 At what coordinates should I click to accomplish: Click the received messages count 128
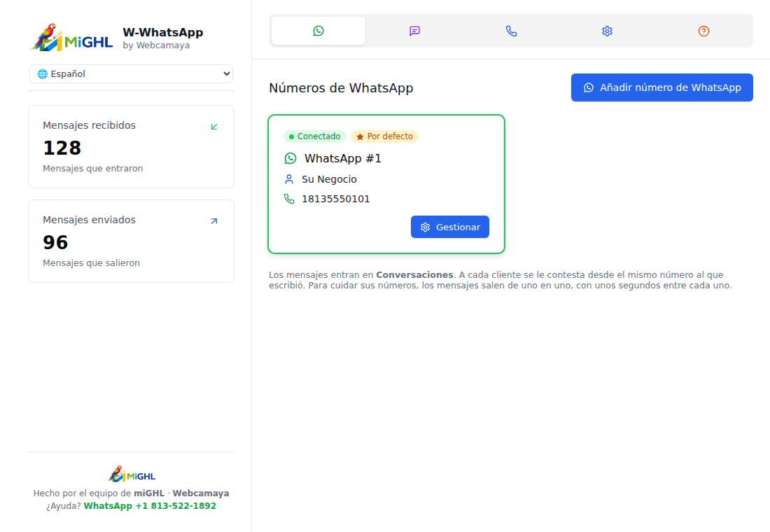coord(62,148)
